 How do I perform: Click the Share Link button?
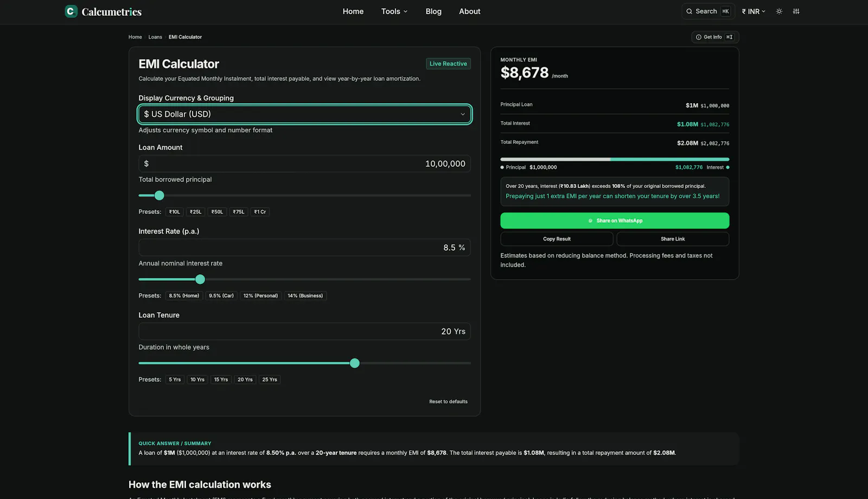click(x=673, y=239)
